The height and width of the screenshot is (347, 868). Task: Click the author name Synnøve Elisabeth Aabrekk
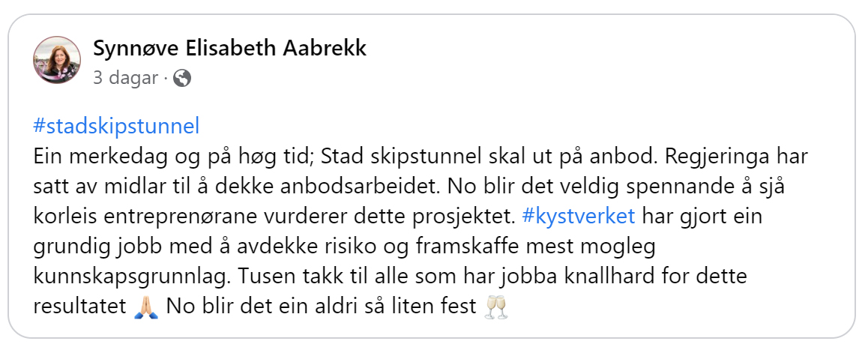pyautogui.click(x=229, y=49)
